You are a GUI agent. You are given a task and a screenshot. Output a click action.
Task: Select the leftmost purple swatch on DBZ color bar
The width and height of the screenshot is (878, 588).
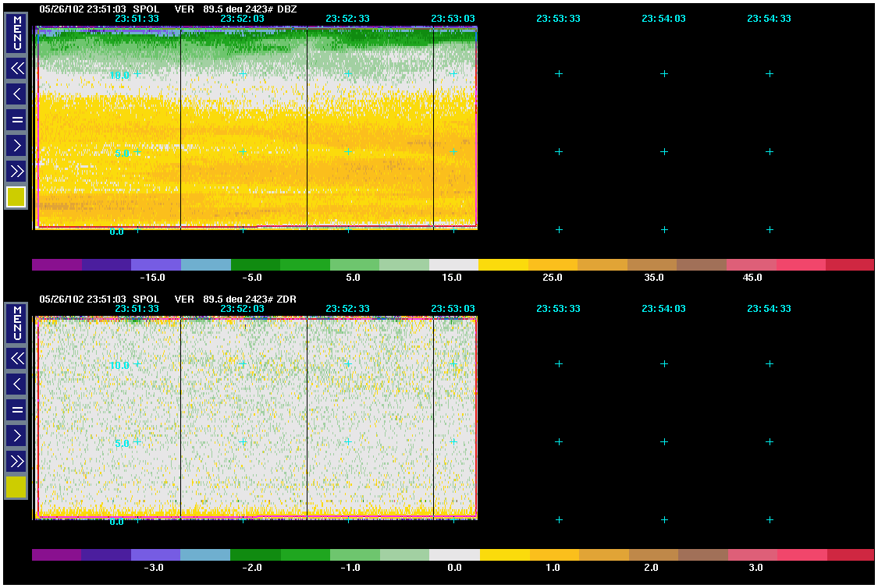pyautogui.click(x=57, y=265)
